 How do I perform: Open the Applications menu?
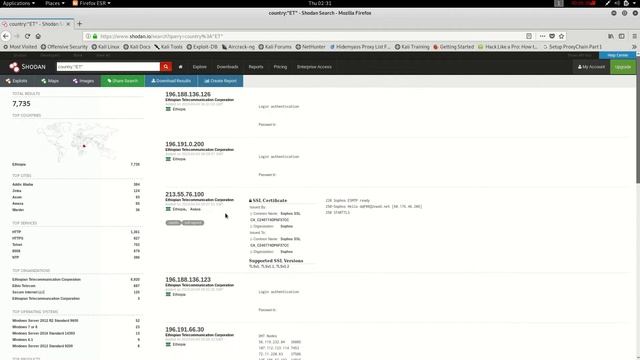[x=18, y=3]
